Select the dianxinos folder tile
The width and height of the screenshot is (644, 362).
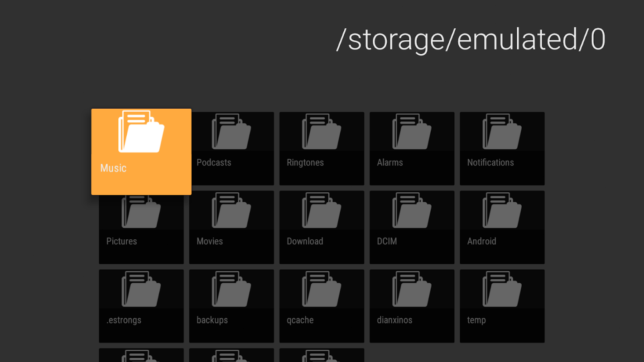click(412, 306)
